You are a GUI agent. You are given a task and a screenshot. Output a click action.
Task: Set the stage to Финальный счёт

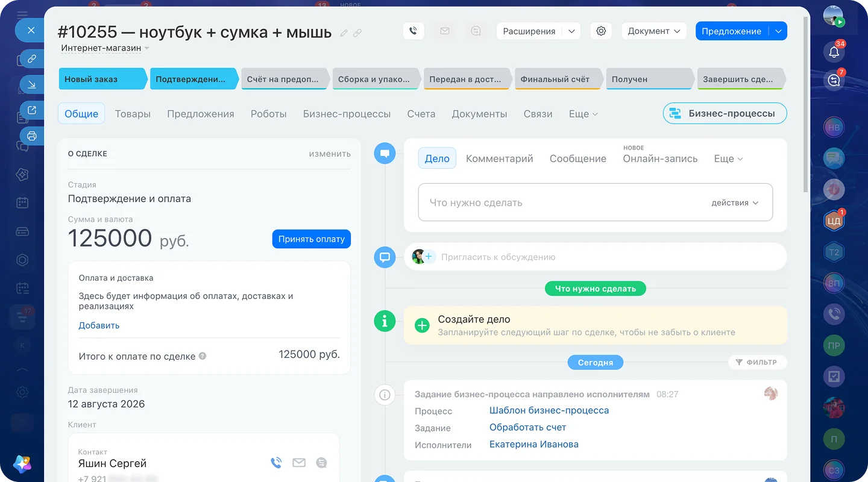(559, 79)
